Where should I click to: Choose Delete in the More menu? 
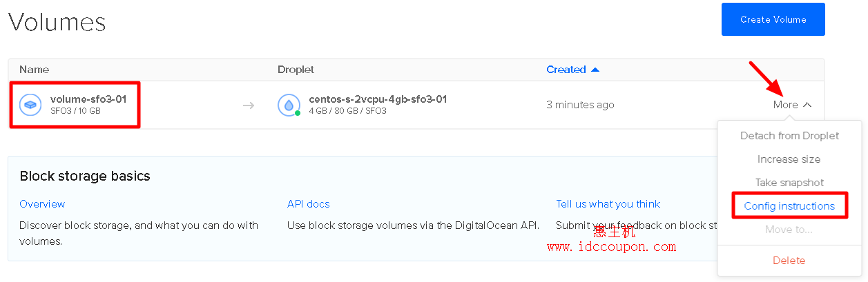789,261
